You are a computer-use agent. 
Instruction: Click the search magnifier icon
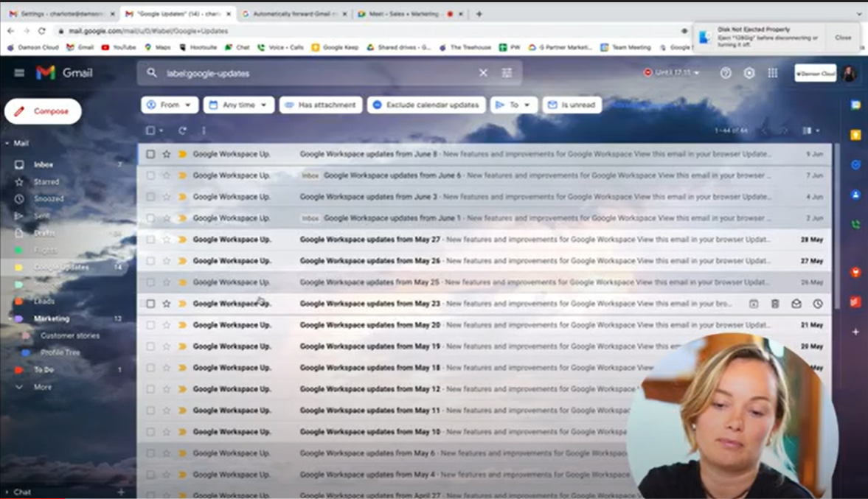[152, 73]
